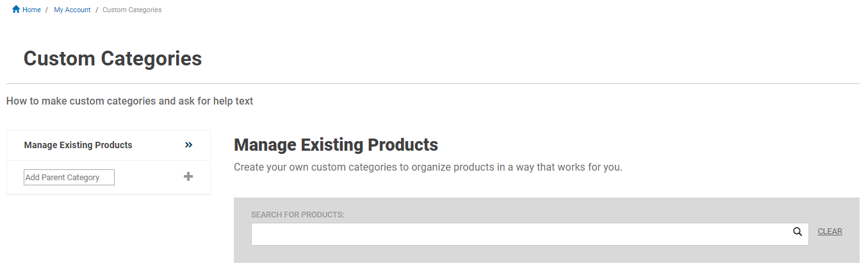Click the CLEAR link beside search
Image resolution: width=868 pixels, height=279 pixels.
pyautogui.click(x=830, y=232)
